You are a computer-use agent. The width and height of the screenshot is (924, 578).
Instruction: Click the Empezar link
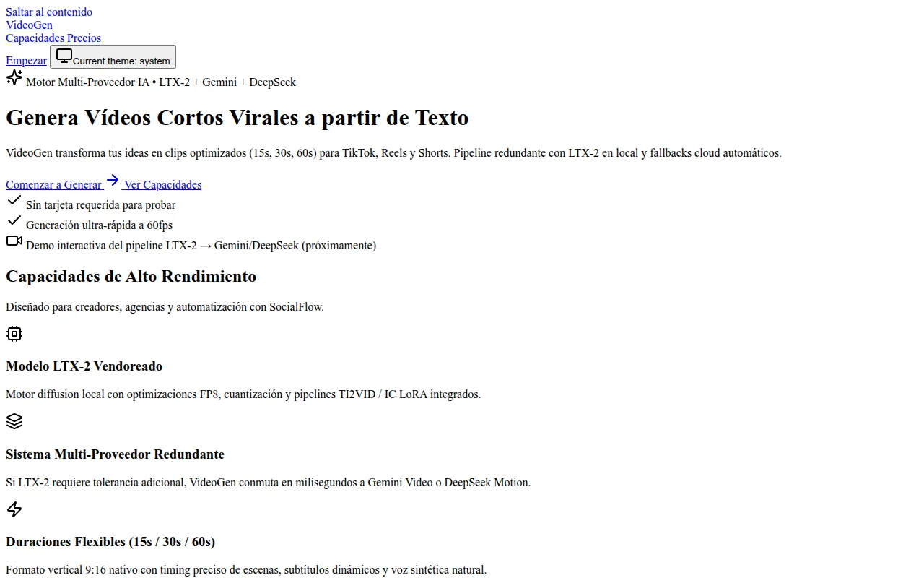pos(26,61)
